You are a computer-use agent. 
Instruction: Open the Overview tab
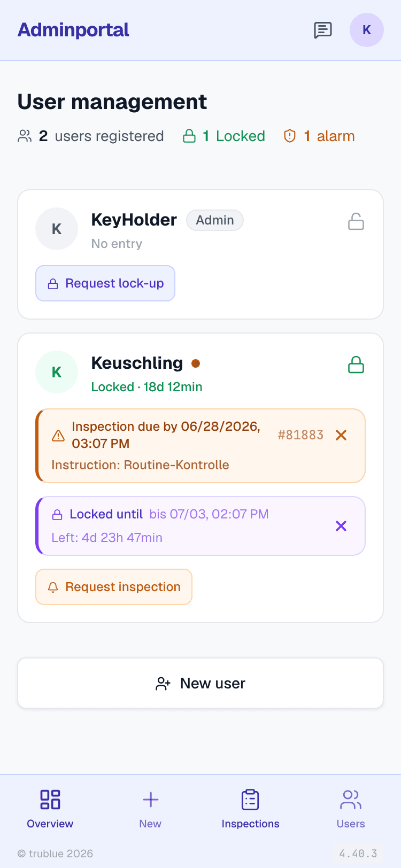coord(50,809)
